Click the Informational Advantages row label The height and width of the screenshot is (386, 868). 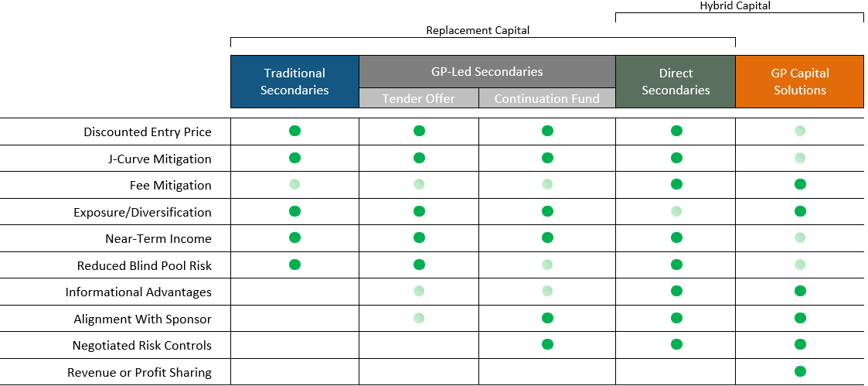coord(138,292)
